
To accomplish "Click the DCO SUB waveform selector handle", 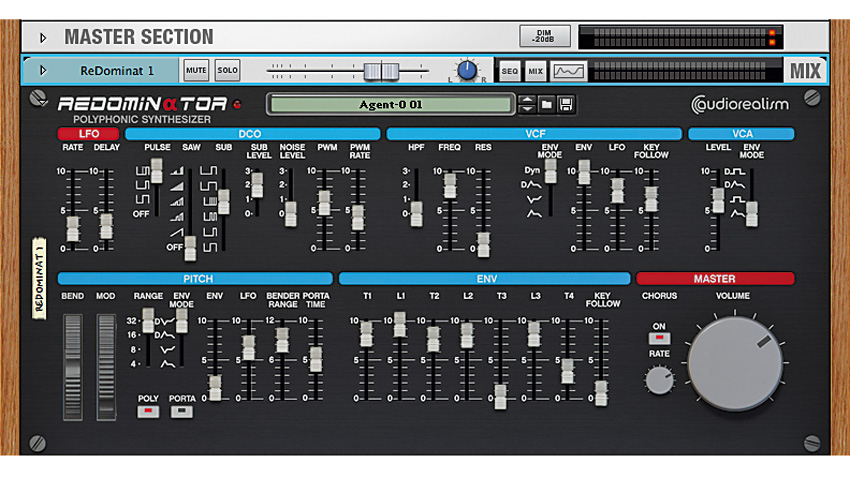I will [223, 202].
